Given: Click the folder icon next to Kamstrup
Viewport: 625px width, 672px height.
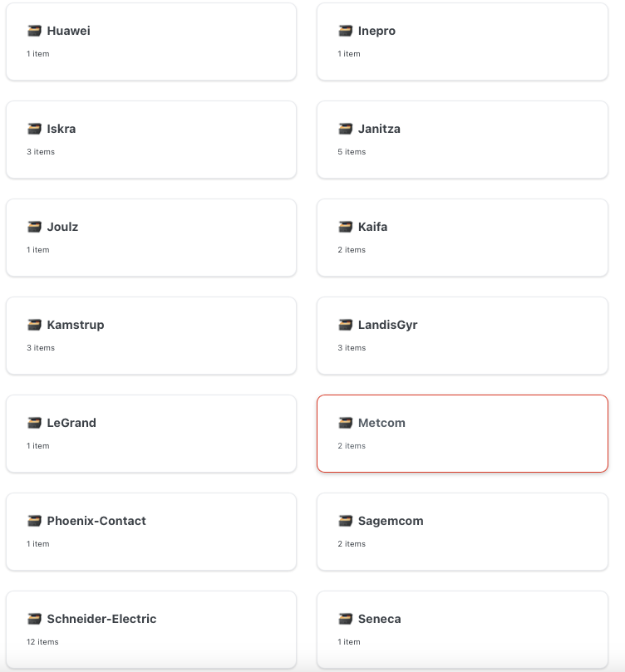Looking at the screenshot, I should coord(34,325).
